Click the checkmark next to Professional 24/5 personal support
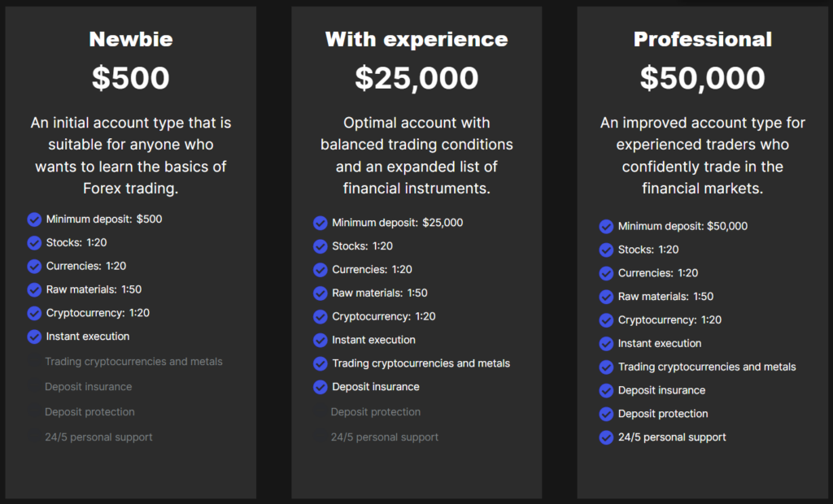833x504 pixels. pos(606,437)
